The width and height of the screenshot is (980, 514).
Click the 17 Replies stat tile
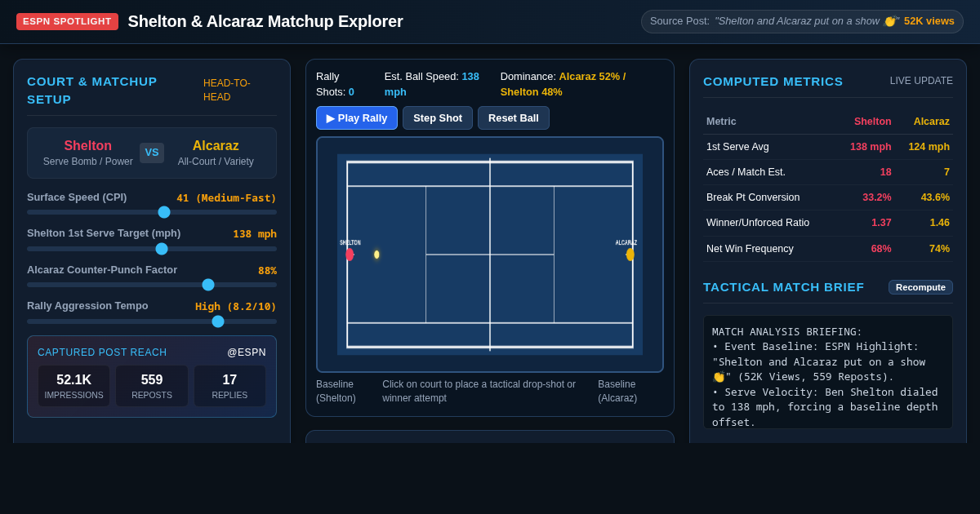tap(229, 386)
